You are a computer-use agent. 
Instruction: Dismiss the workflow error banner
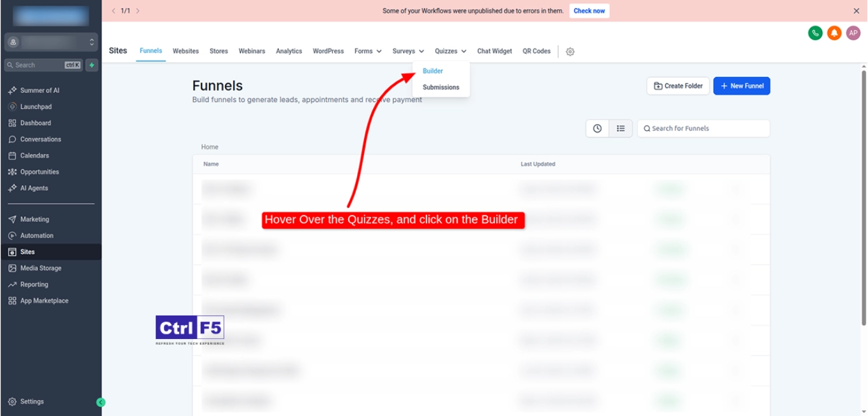[856, 11]
